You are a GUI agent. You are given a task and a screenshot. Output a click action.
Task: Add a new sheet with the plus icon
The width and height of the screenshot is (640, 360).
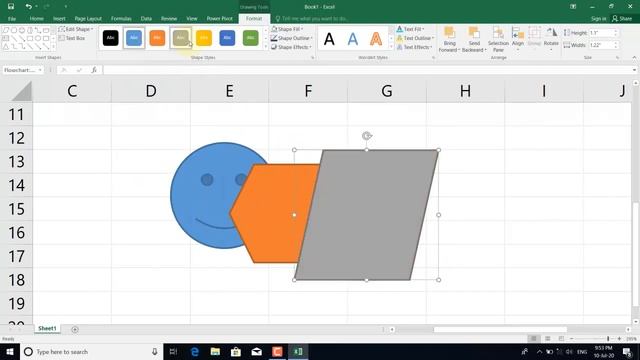[x=75, y=329]
